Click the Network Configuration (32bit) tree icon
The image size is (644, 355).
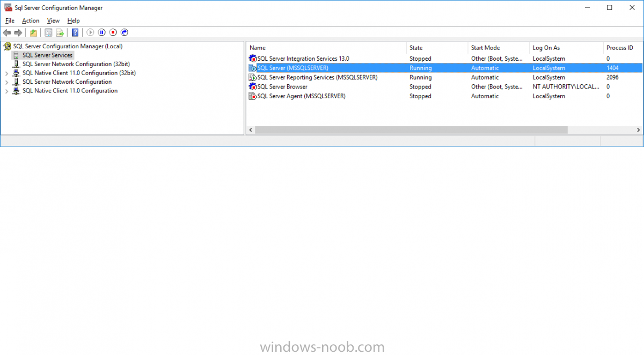(x=16, y=64)
